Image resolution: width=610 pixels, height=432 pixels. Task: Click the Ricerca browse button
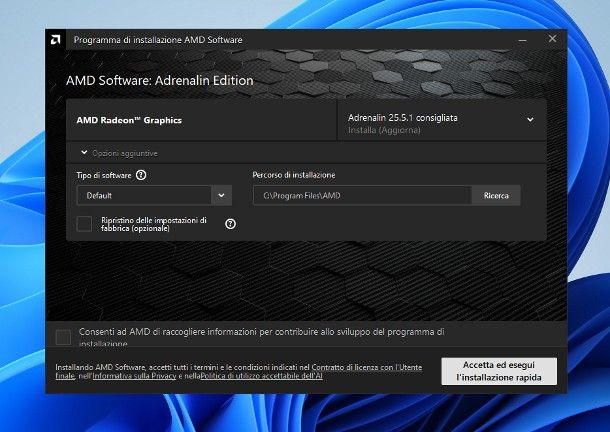point(496,195)
